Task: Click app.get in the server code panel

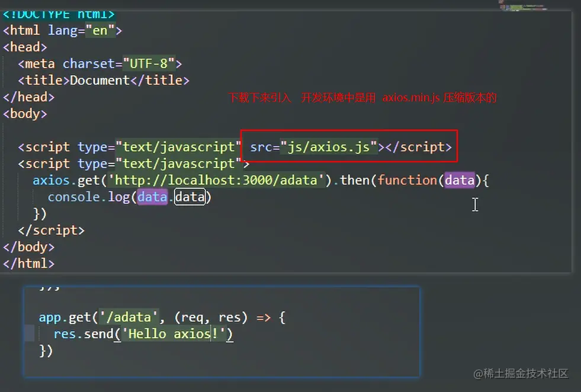Action: 65,317
